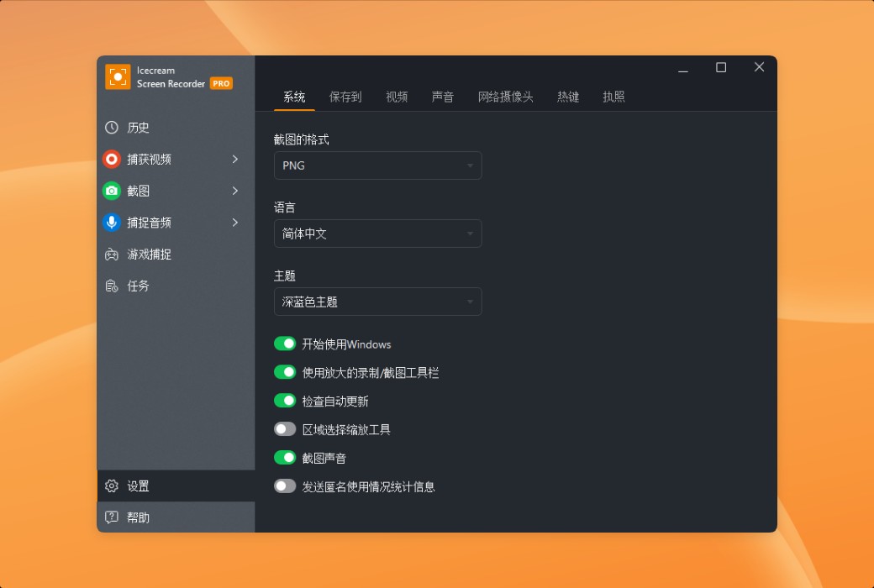Screen dimensions: 874x588
Task: Switch to the 热键 hotkeys tab
Action: tap(568, 97)
